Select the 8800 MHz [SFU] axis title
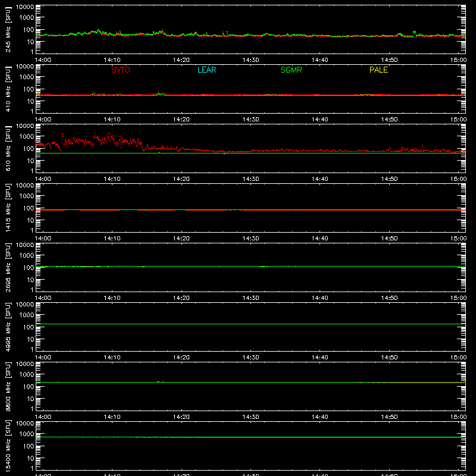This screenshot has height=476, width=476. [8, 387]
